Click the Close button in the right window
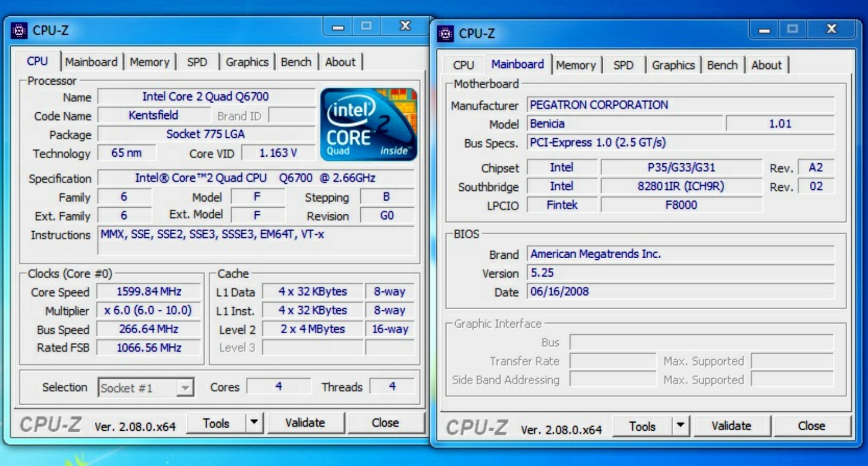This screenshot has width=868, height=466. (812, 426)
